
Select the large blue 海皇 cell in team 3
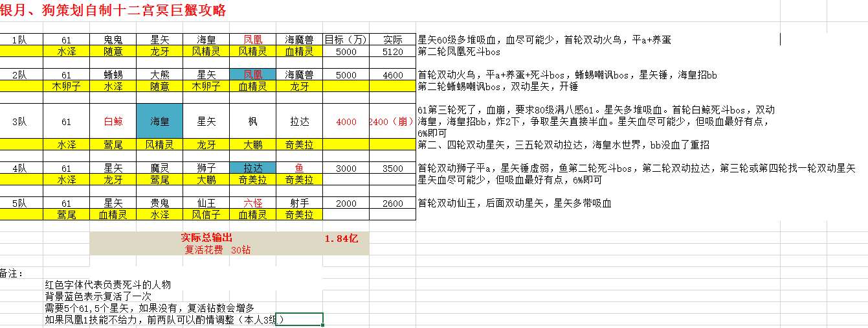pyautogui.click(x=159, y=121)
